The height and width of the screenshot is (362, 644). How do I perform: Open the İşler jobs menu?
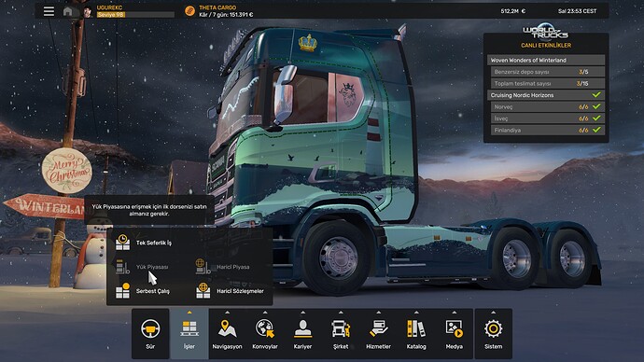189,334
